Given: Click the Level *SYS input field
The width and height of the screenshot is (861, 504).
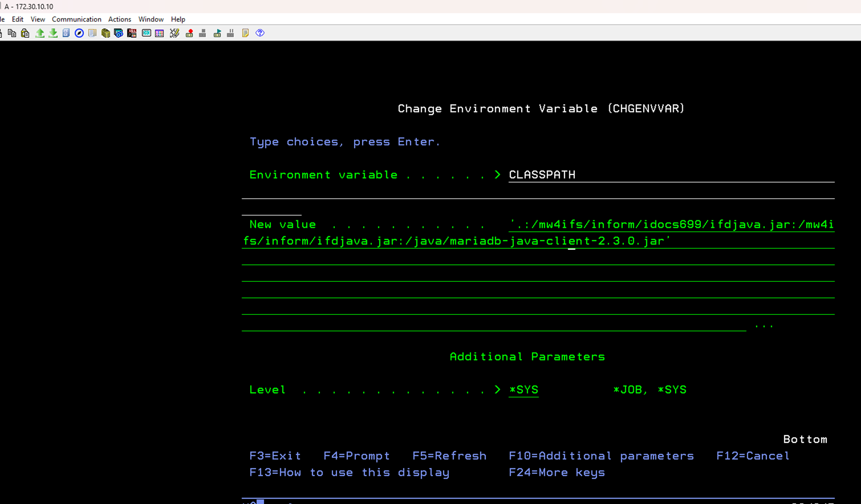Looking at the screenshot, I should tap(523, 390).
